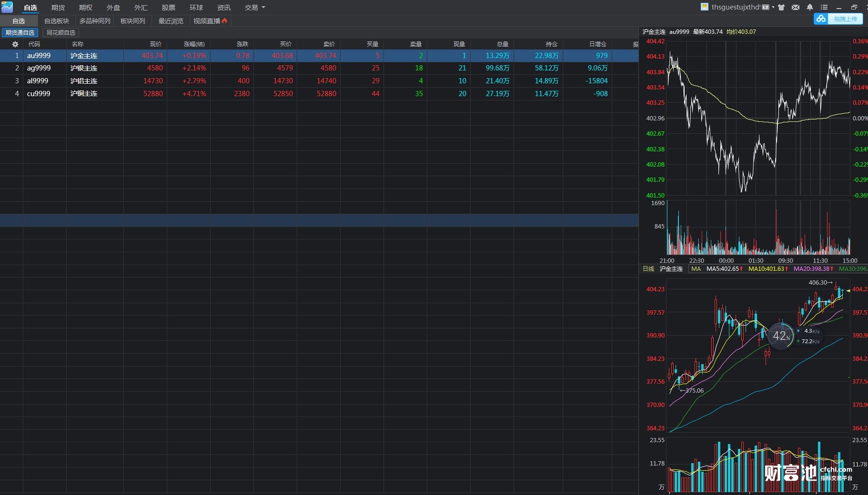868x495 pixels.
Task: Open the 期货 menu tab
Action: tap(58, 8)
